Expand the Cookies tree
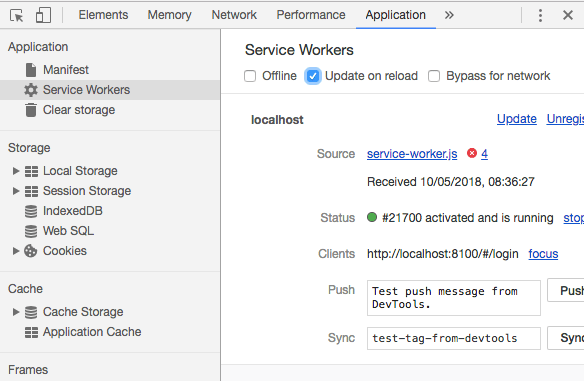The image size is (584, 381). click(x=16, y=251)
